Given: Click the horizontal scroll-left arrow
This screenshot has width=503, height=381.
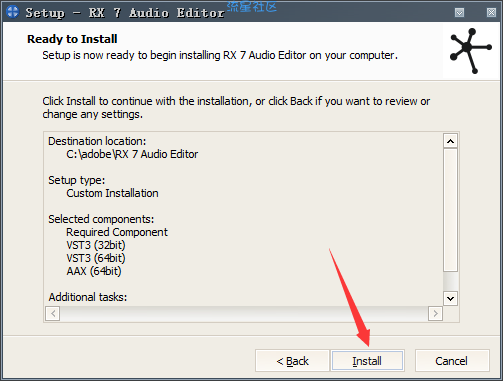Looking at the screenshot, I should pyautogui.click(x=53, y=313).
